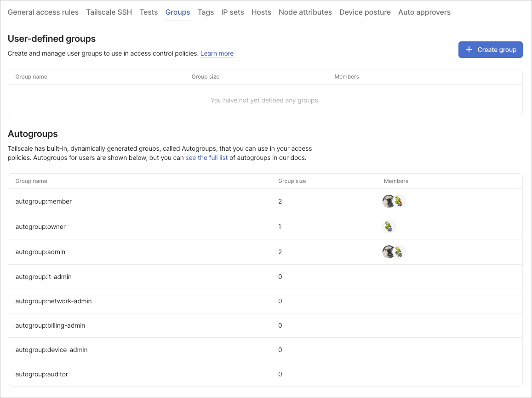The width and height of the screenshot is (532, 398).
Task: Click the autogroup:auditor group name
Action: point(41,374)
